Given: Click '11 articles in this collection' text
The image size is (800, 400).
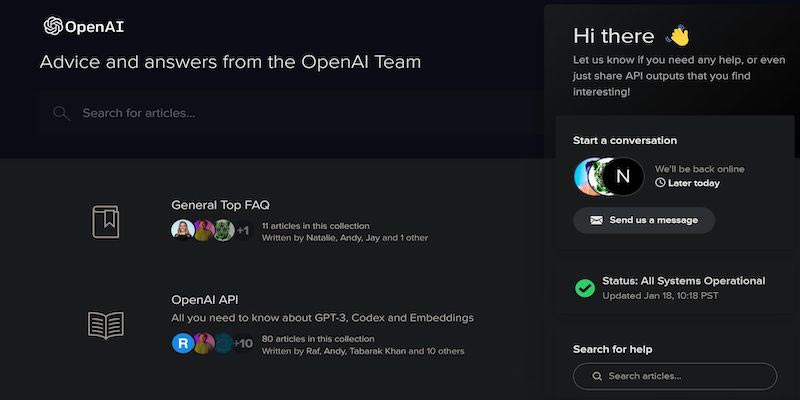Looking at the screenshot, I should [315, 226].
